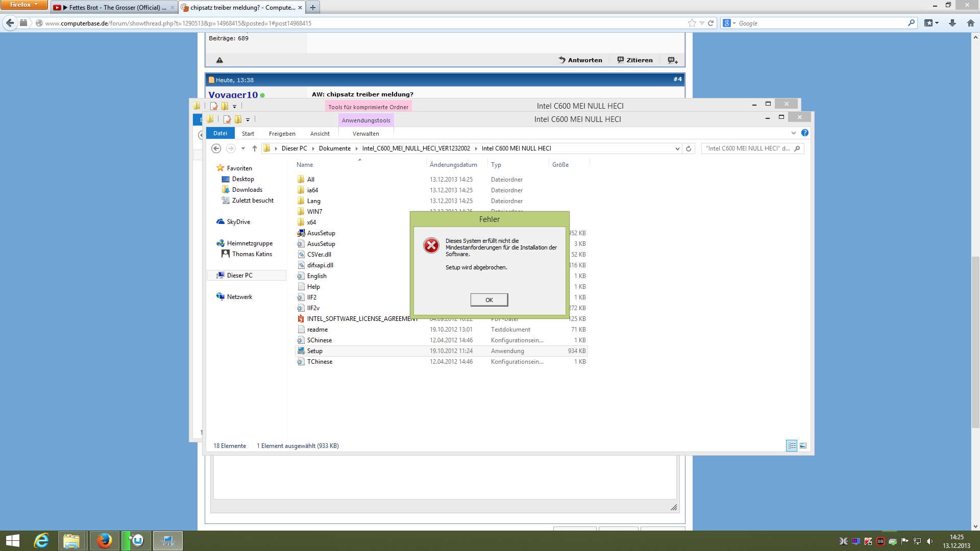This screenshot has height=551, width=980.
Task: Click OK in the Fehler dialog
Action: click(x=489, y=300)
